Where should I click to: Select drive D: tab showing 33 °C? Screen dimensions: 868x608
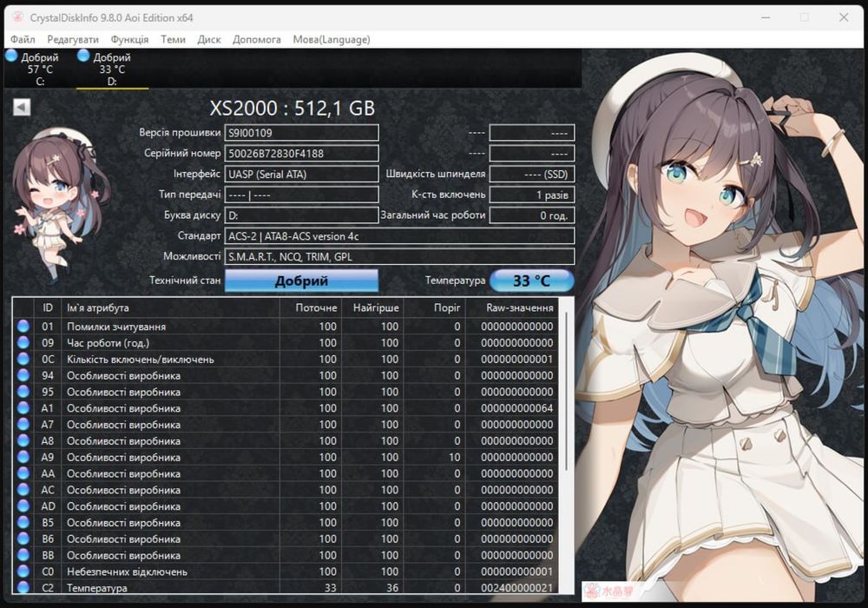112,69
